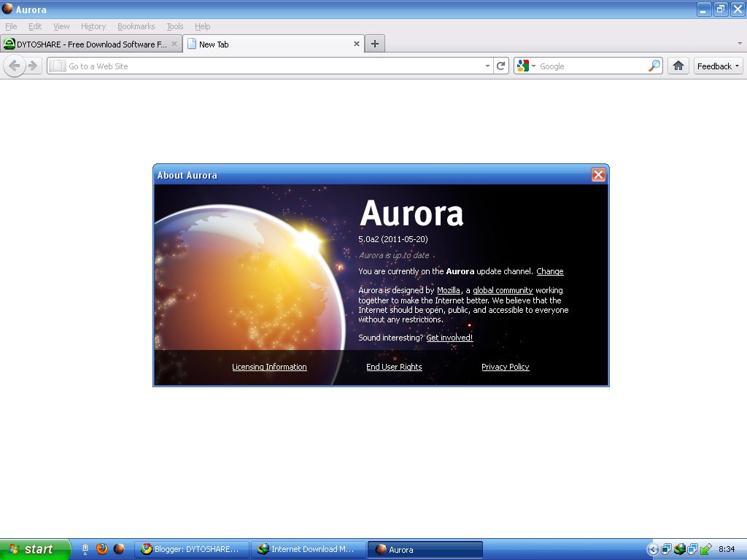747x560 pixels.
Task: Open the History menu
Action: [x=93, y=26]
